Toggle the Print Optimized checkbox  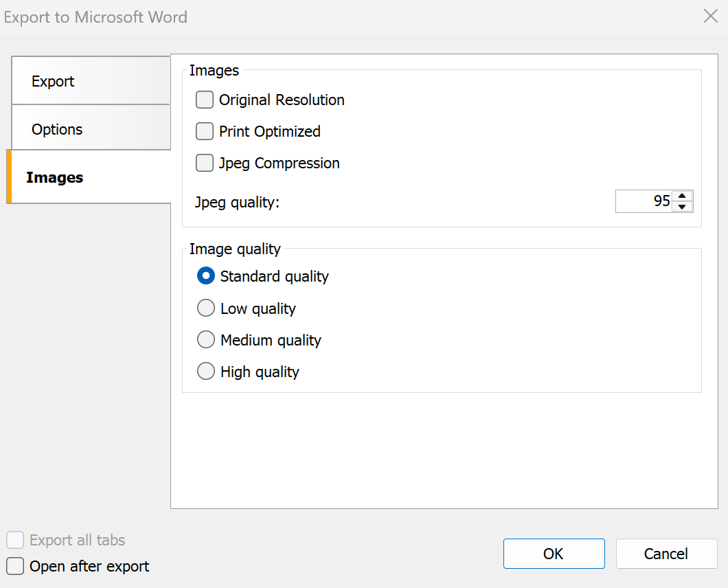205,131
